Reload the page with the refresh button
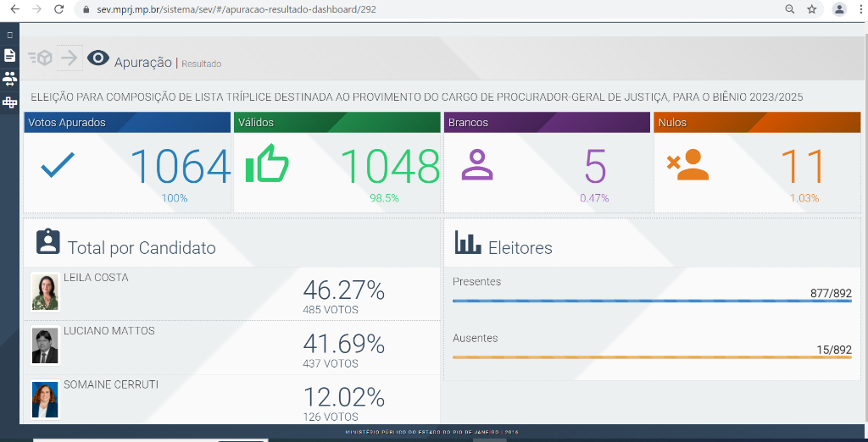 (58, 9)
